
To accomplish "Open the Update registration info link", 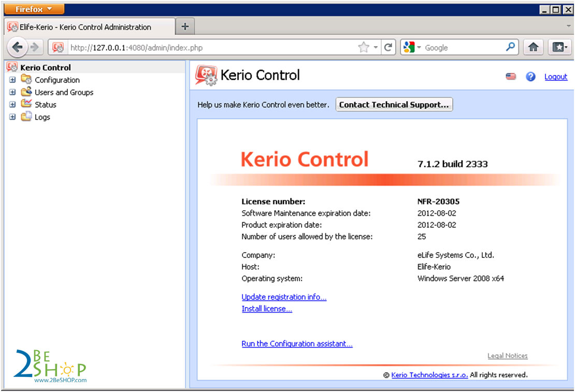I will point(284,297).
